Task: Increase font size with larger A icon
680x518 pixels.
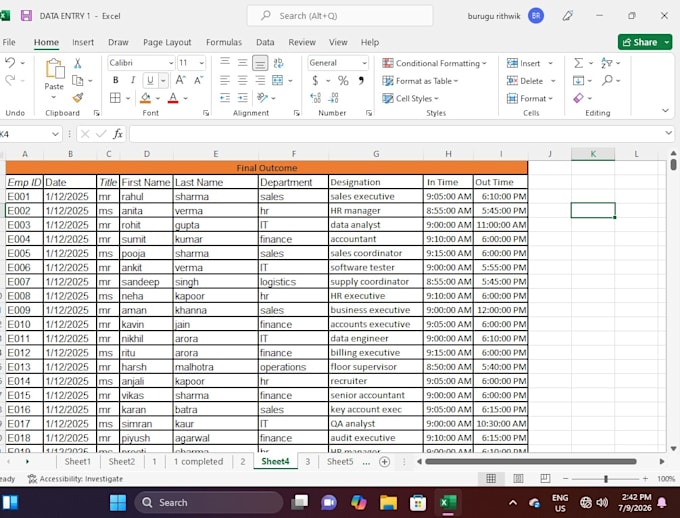Action: [x=180, y=80]
